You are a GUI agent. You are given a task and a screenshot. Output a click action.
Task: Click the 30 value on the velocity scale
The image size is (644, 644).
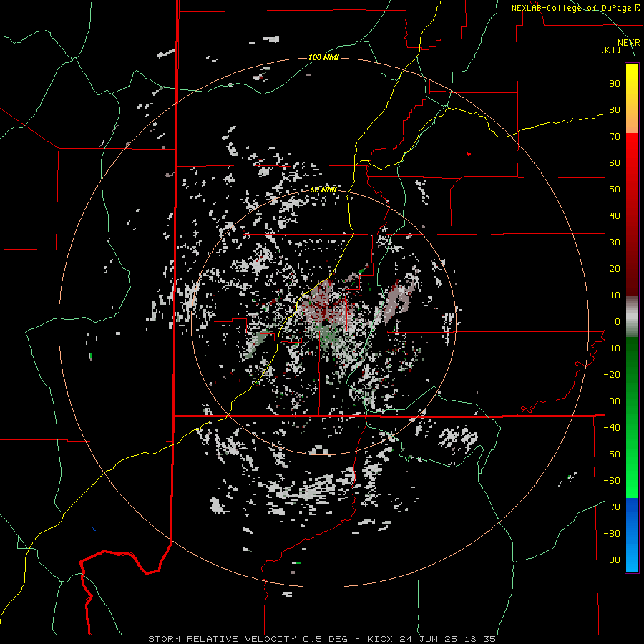[x=615, y=243]
